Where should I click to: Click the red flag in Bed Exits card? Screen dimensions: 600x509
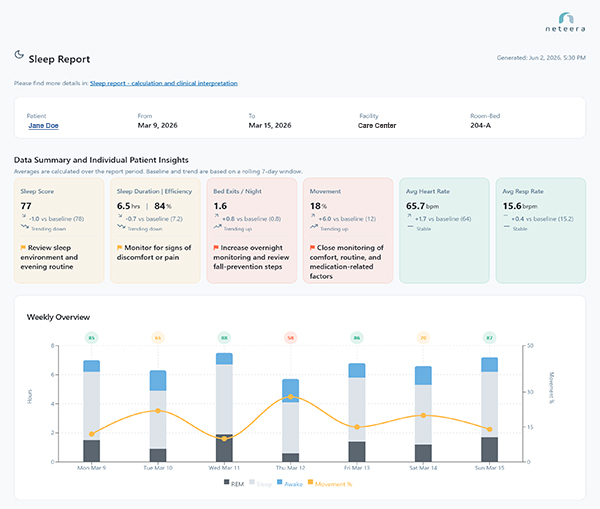pyautogui.click(x=216, y=248)
